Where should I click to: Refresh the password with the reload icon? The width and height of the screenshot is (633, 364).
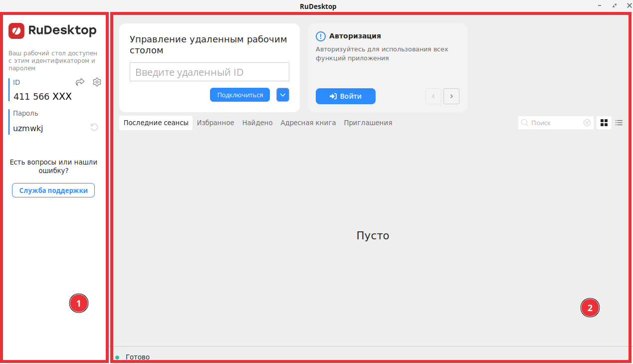point(94,128)
